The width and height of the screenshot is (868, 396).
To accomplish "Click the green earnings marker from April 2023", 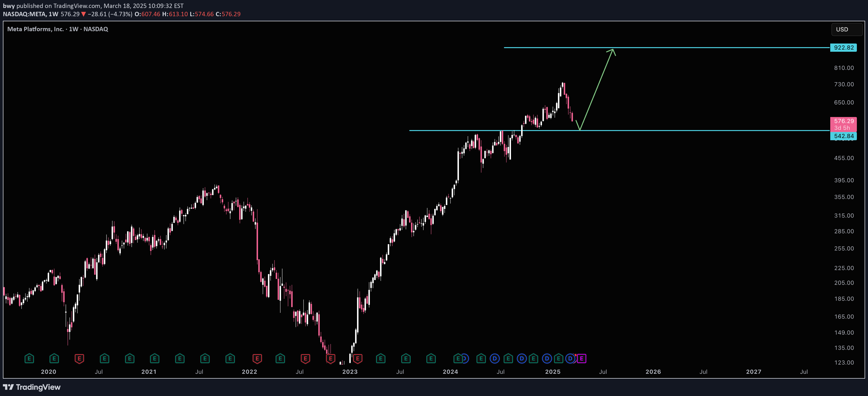I will point(381,359).
